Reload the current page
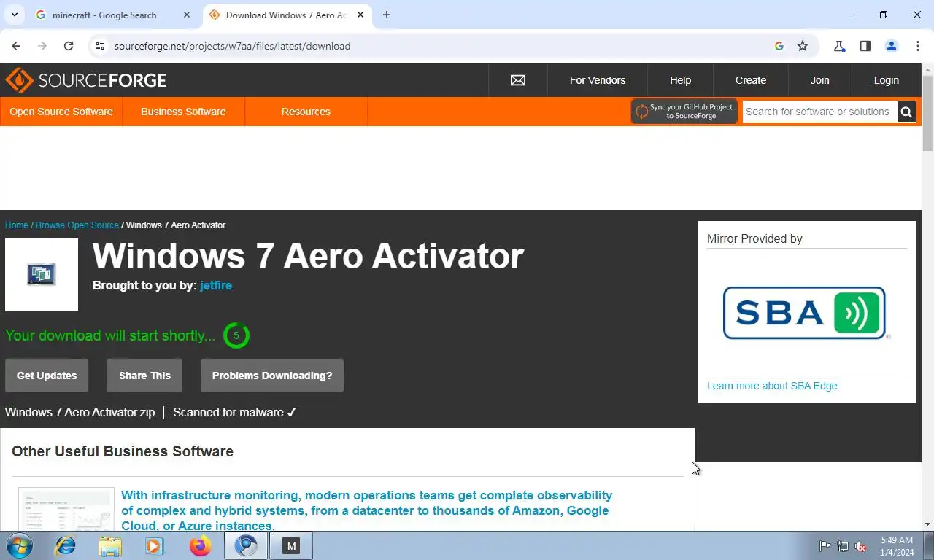The width and height of the screenshot is (934, 560). (x=69, y=46)
